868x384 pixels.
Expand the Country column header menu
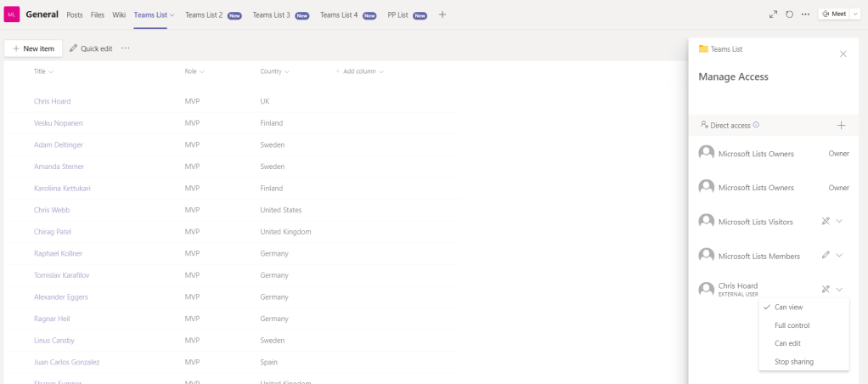285,71
